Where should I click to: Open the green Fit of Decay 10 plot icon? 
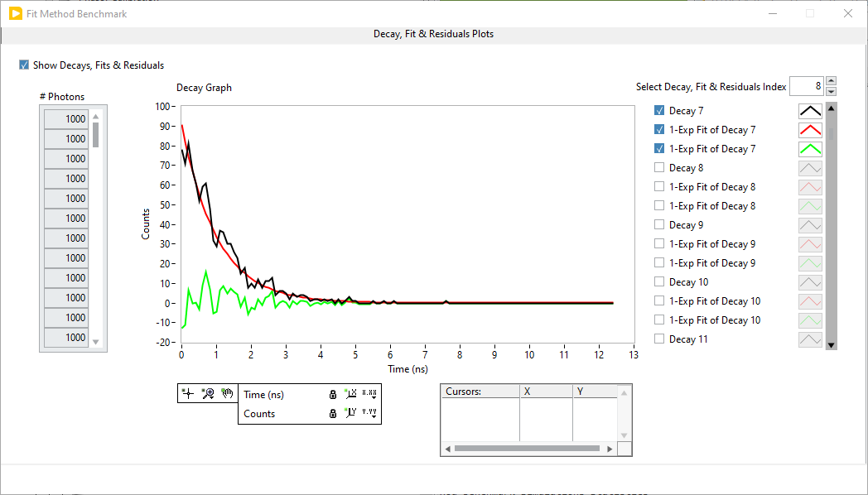pos(810,321)
